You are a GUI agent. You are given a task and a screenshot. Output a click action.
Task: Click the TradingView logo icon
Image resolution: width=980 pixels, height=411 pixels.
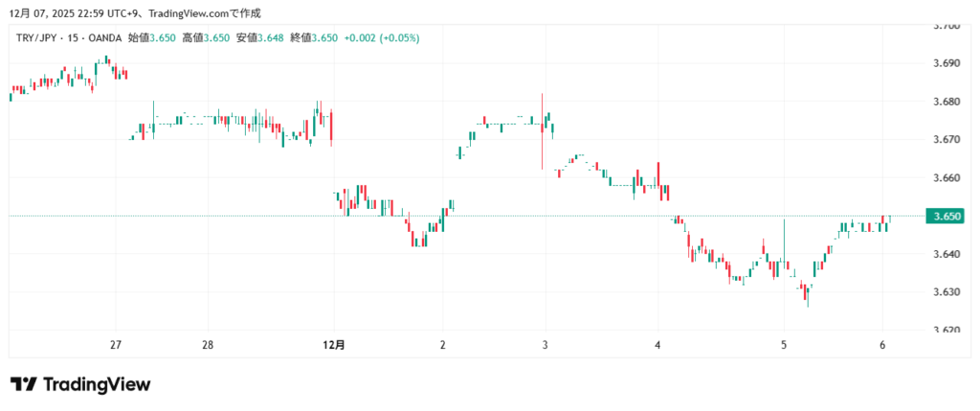[x=24, y=384]
